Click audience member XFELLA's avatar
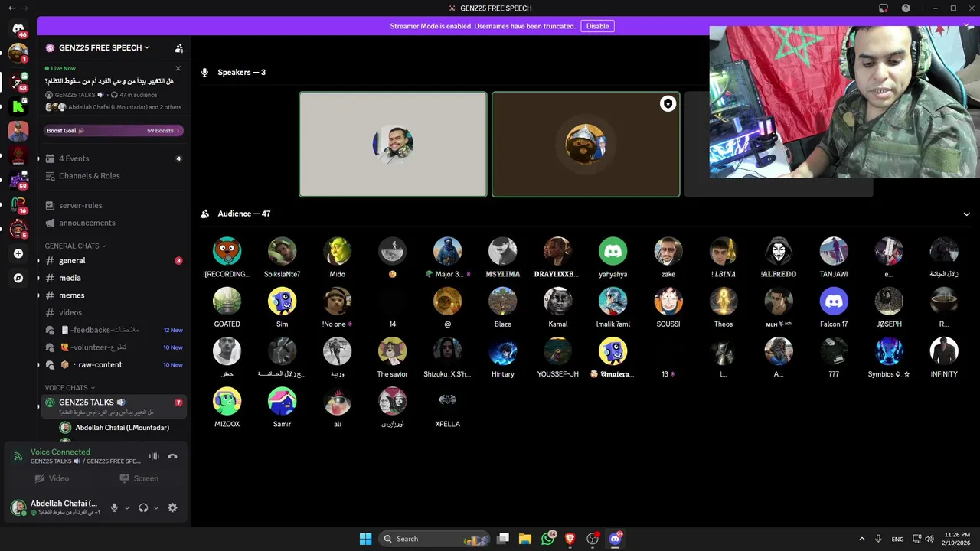 pos(448,401)
